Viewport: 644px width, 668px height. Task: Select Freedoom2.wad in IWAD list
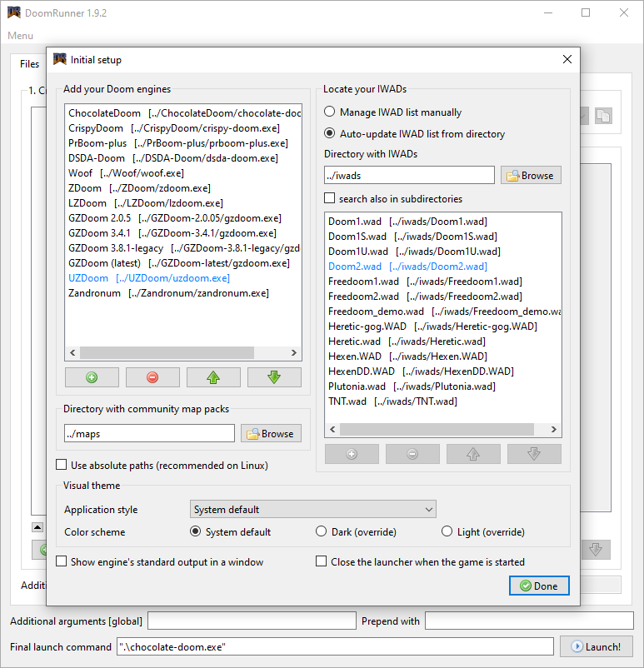tap(443, 297)
